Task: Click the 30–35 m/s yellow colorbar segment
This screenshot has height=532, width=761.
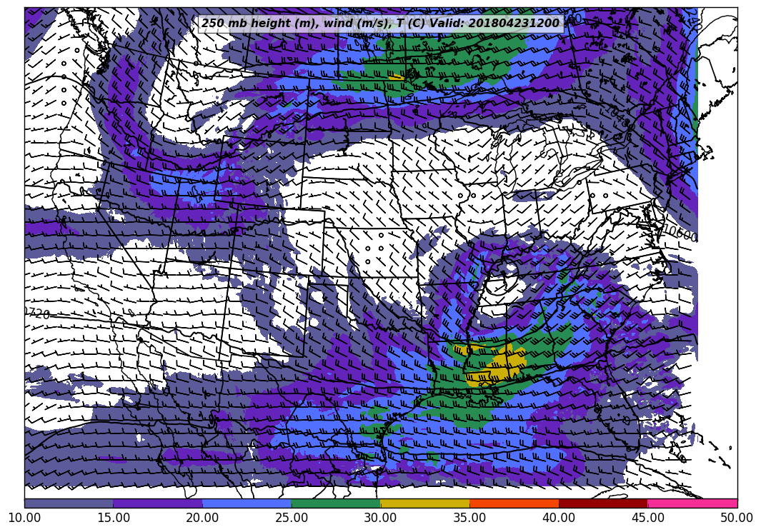Action: coord(425,503)
